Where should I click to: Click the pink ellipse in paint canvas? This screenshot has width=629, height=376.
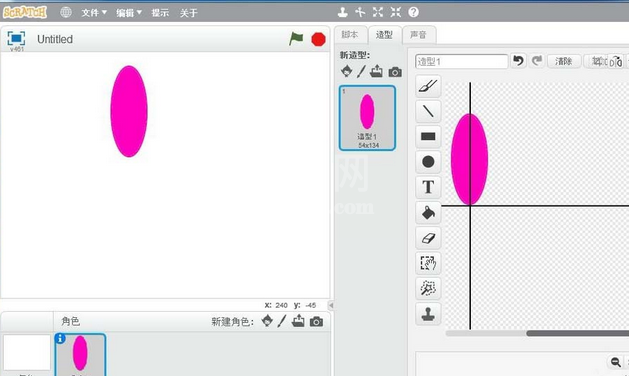click(x=469, y=159)
